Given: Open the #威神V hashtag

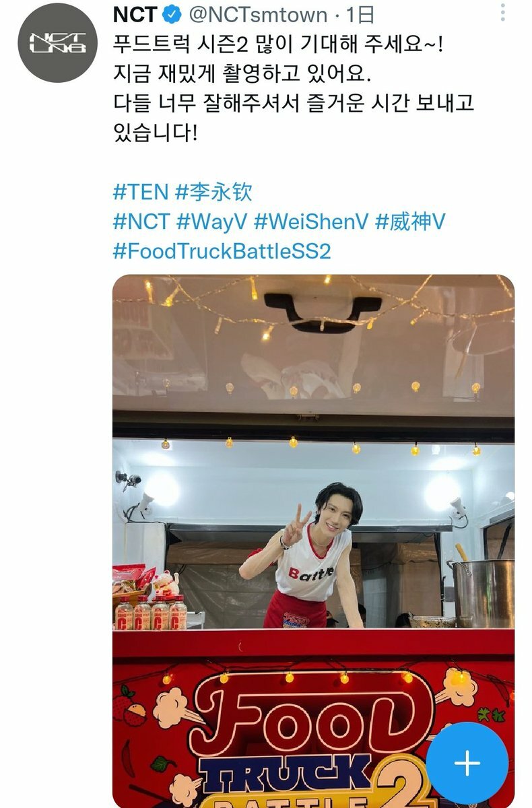Looking at the screenshot, I should tap(409, 222).
